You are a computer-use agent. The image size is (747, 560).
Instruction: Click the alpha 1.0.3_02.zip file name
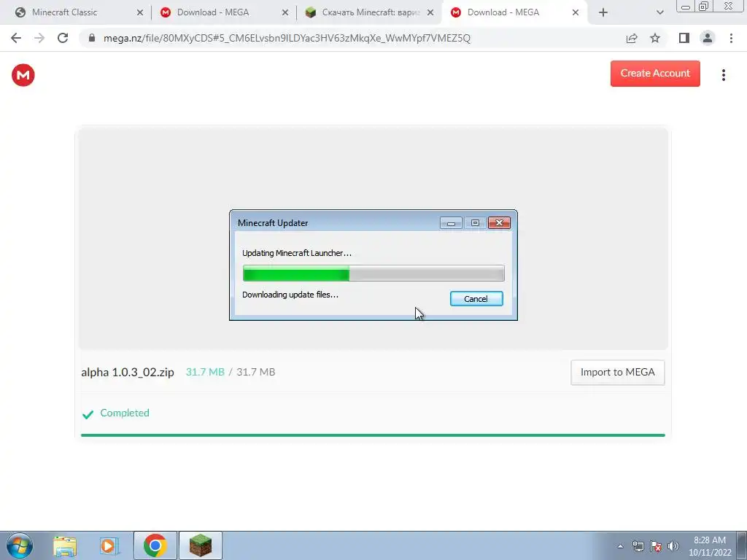[128, 373]
